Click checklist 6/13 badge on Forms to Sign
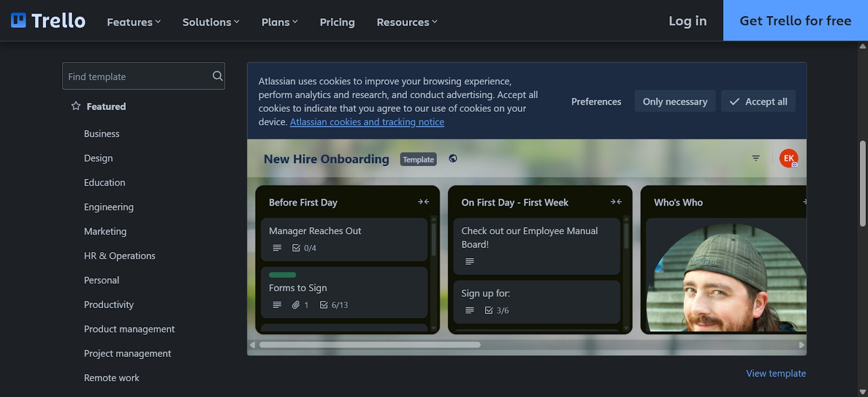The image size is (868, 397). (334, 305)
